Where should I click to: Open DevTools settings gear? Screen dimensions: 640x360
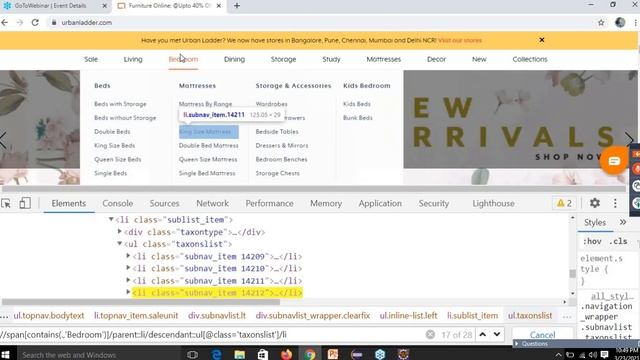pyautogui.click(x=595, y=203)
